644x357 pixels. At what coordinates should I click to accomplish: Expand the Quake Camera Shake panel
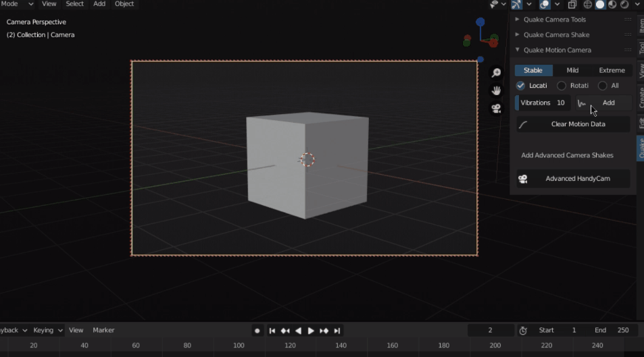[x=517, y=34]
